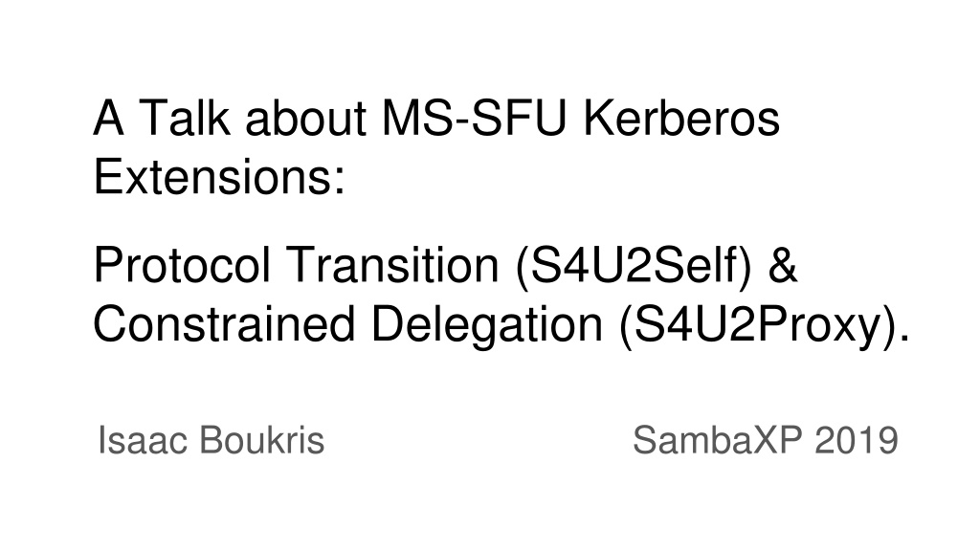Image resolution: width=980 pixels, height=551 pixels.
Task: Click the word "Transition"
Action: tap(392, 265)
